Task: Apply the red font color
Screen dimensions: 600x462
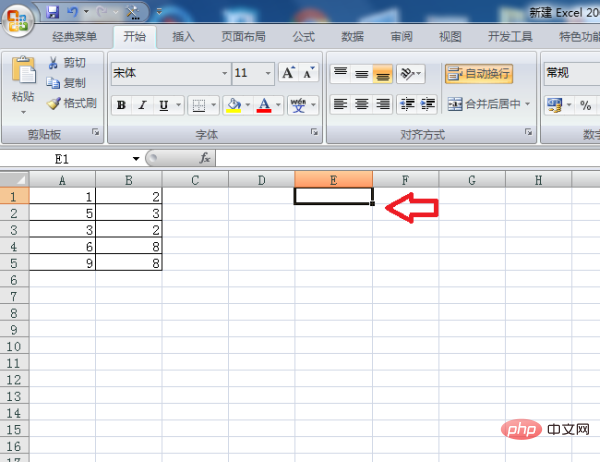Action: [x=264, y=105]
